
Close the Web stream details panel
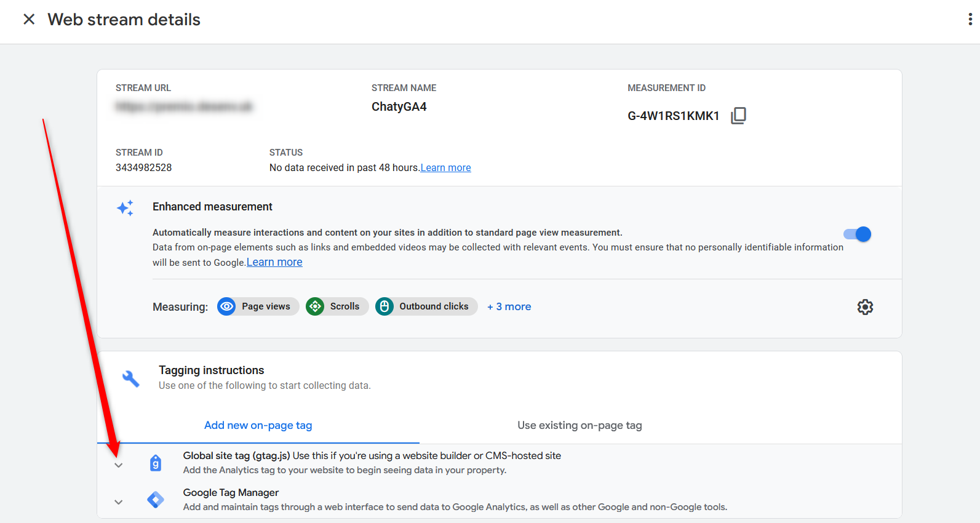click(29, 20)
